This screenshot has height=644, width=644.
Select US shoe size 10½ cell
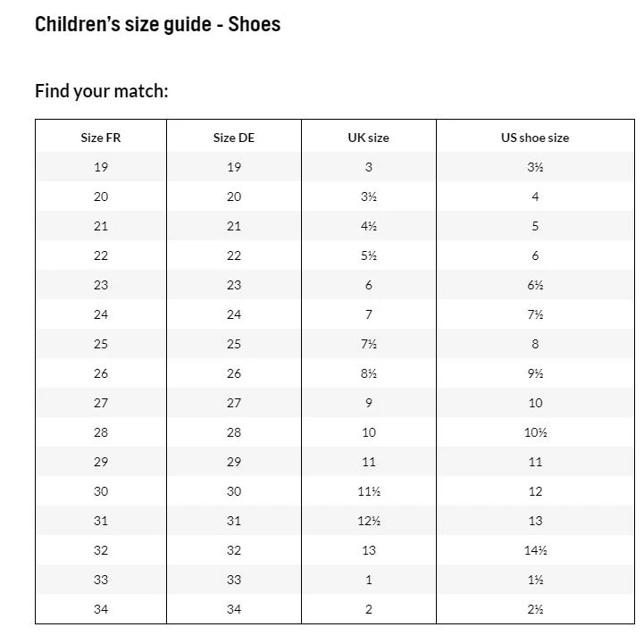pyautogui.click(x=535, y=432)
